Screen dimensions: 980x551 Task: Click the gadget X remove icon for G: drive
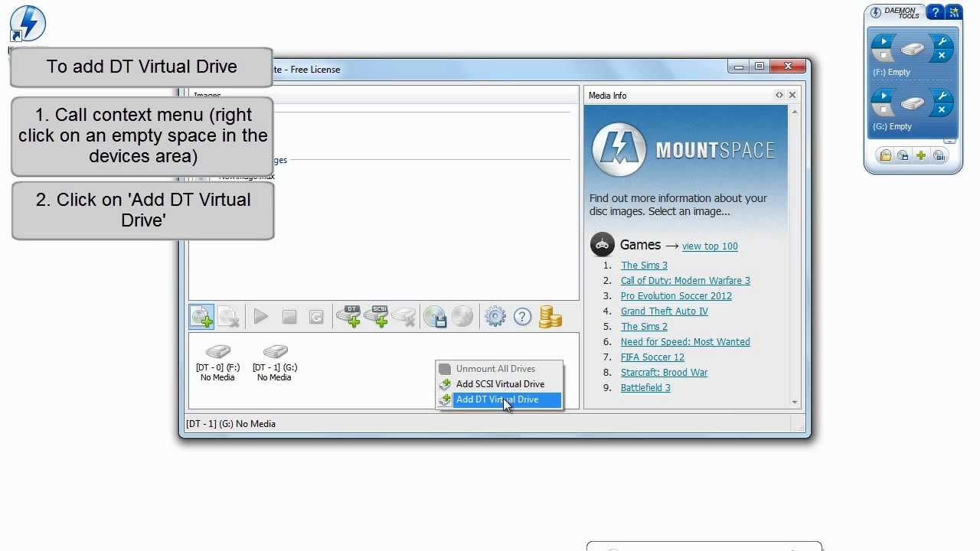(942, 110)
